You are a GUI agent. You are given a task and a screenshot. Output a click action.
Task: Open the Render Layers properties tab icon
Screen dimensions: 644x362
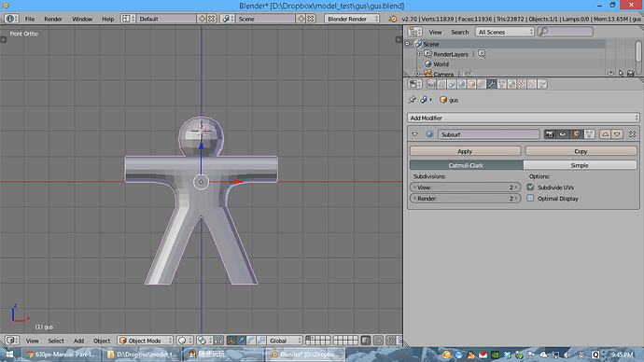tap(441, 84)
